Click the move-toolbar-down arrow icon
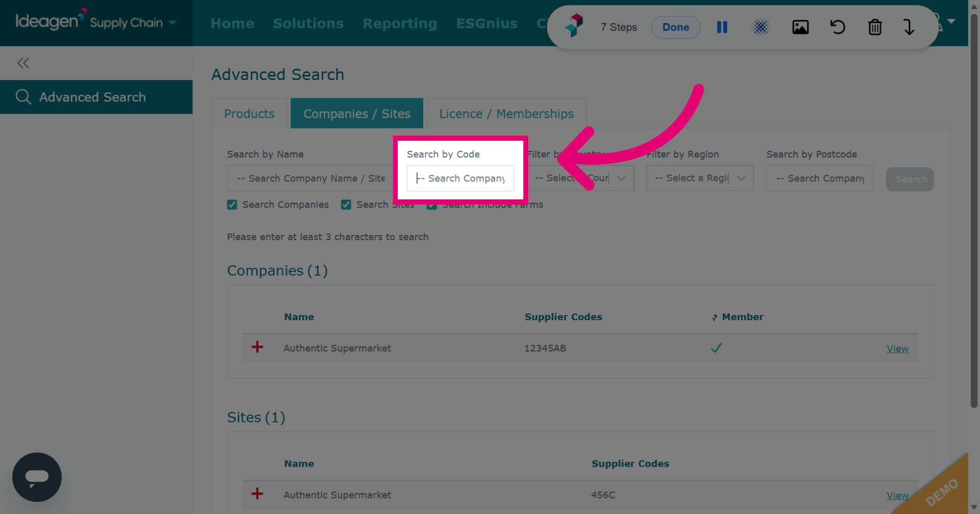This screenshot has height=514, width=980. 909,27
